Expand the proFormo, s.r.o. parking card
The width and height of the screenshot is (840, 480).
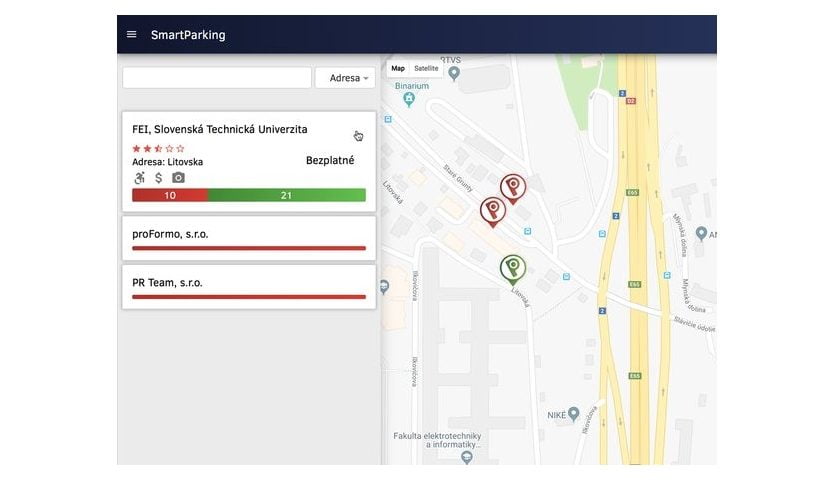pyautogui.click(x=249, y=238)
